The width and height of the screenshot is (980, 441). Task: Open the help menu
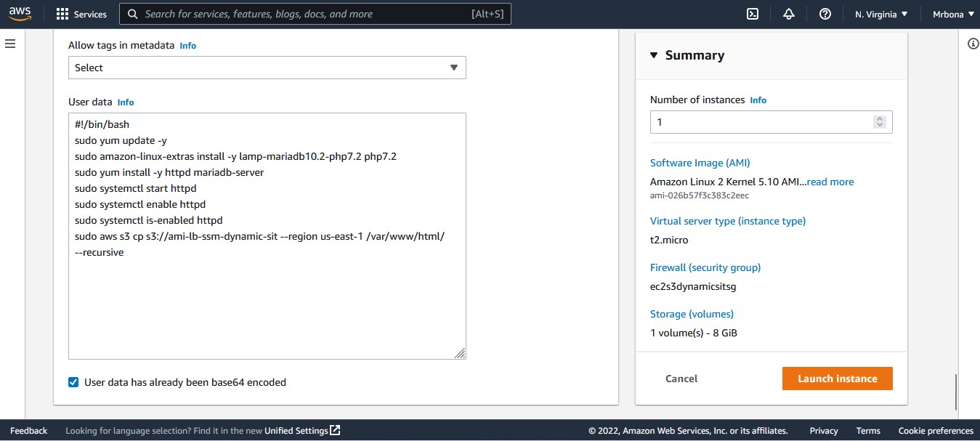[825, 13]
